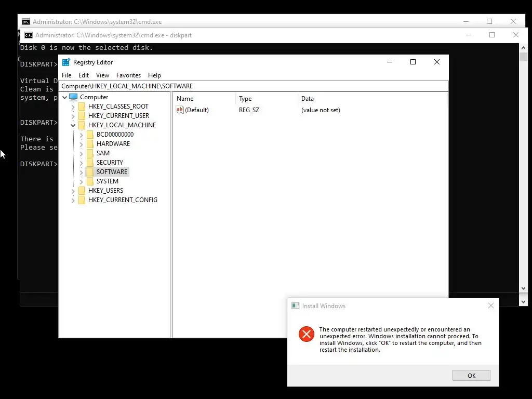Image resolution: width=532 pixels, height=399 pixels.
Task: Expand the SECURITY subkey
Action: pos(81,163)
